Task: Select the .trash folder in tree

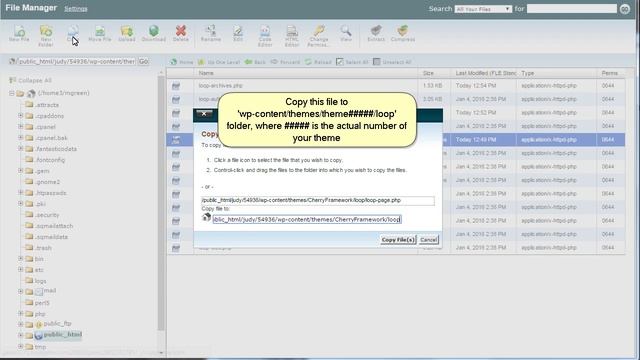Action: 43,248
